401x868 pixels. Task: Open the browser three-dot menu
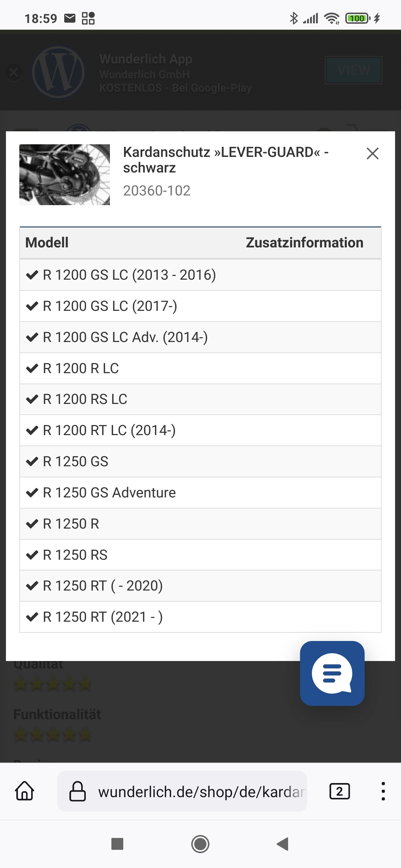[x=383, y=791]
